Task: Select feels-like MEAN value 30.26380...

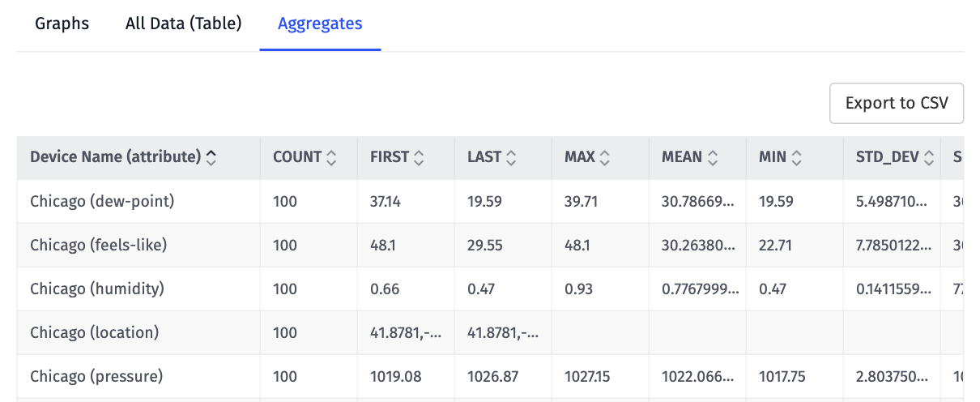Action: pyautogui.click(x=698, y=245)
